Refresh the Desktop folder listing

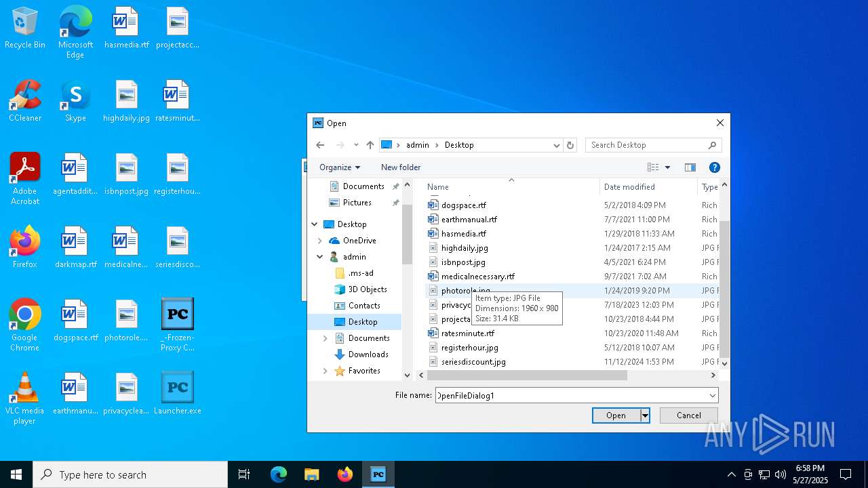click(x=570, y=145)
